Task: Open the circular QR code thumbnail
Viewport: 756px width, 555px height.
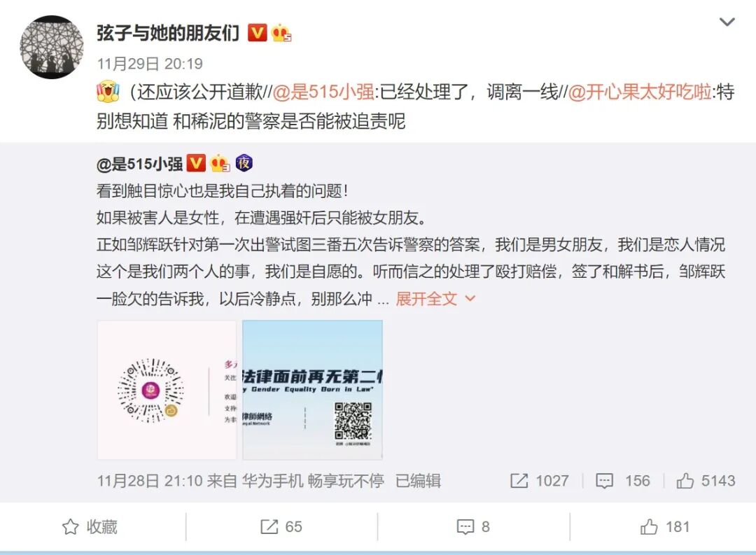Action: coord(167,390)
